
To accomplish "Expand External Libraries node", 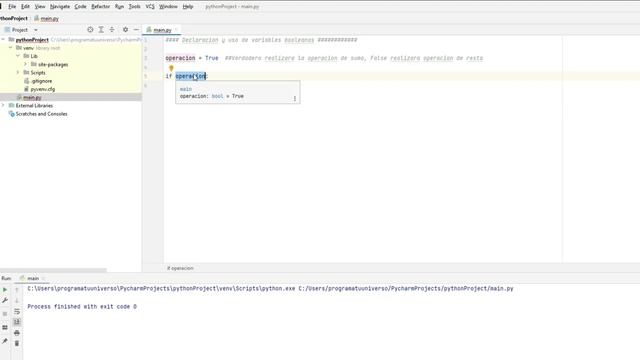I will [x=4, y=105].
